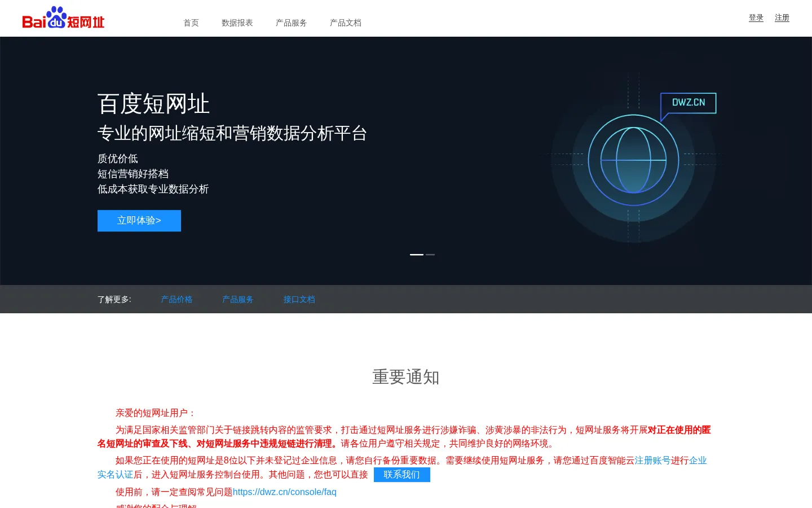Select the first carousel slide indicator
The height and width of the screenshot is (508, 812).
[417, 255]
